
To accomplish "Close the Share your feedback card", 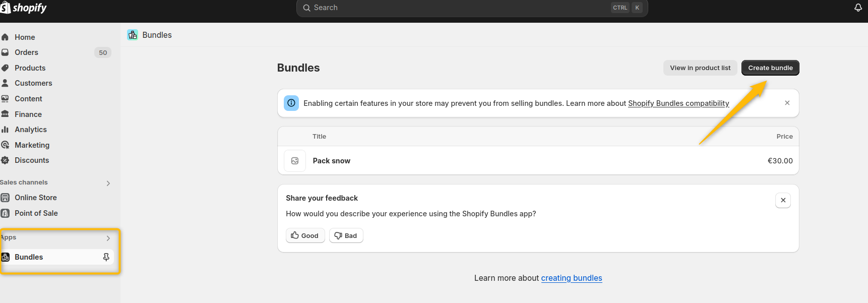I will pos(783,200).
